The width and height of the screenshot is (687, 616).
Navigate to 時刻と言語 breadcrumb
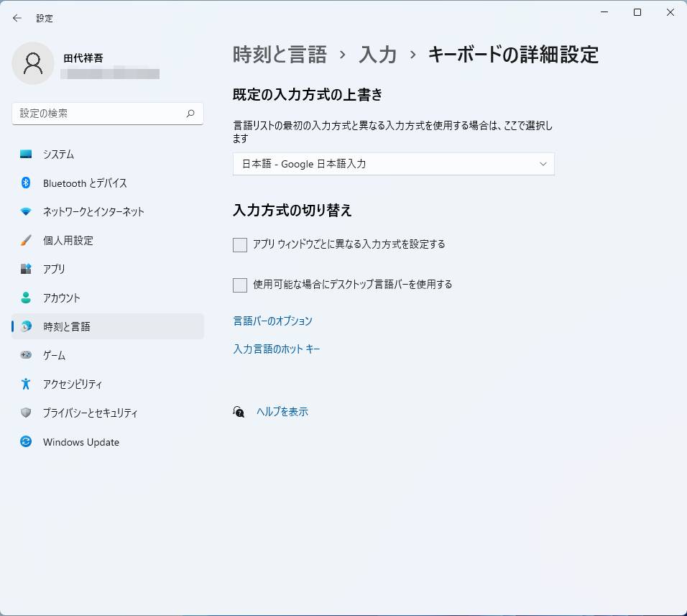click(280, 55)
